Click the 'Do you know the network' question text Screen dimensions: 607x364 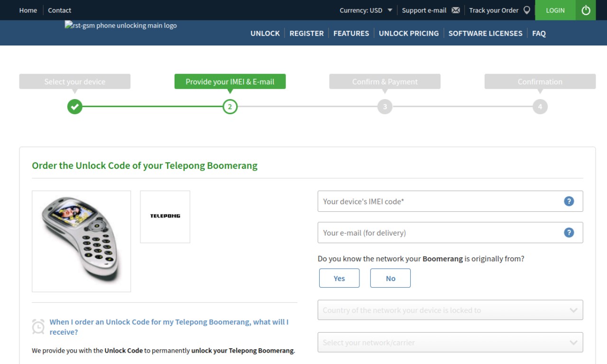point(421,259)
